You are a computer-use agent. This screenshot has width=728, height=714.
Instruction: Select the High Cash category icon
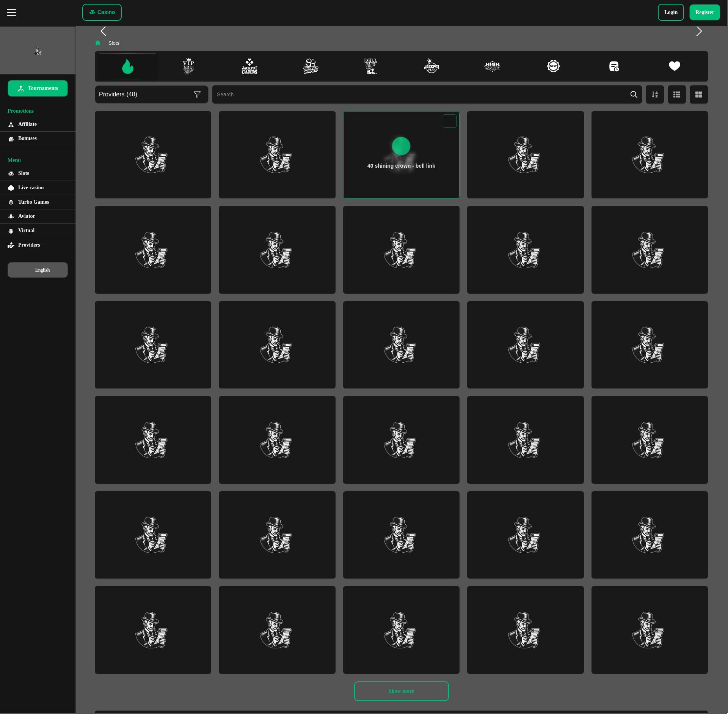pyautogui.click(x=492, y=66)
